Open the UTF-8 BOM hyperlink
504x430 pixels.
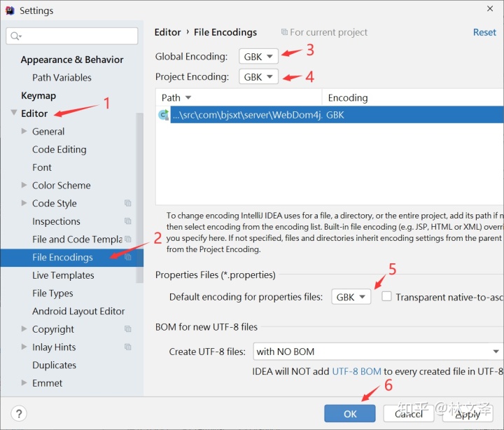click(356, 371)
